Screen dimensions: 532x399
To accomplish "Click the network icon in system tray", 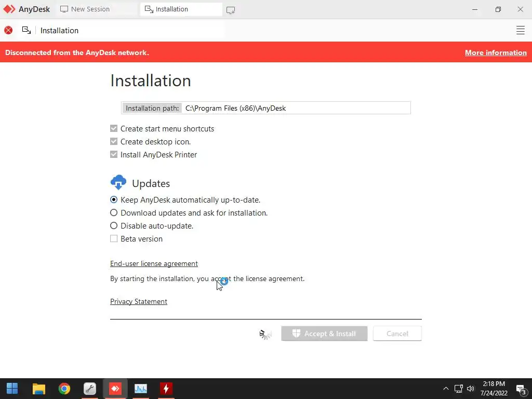I will (459, 389).
